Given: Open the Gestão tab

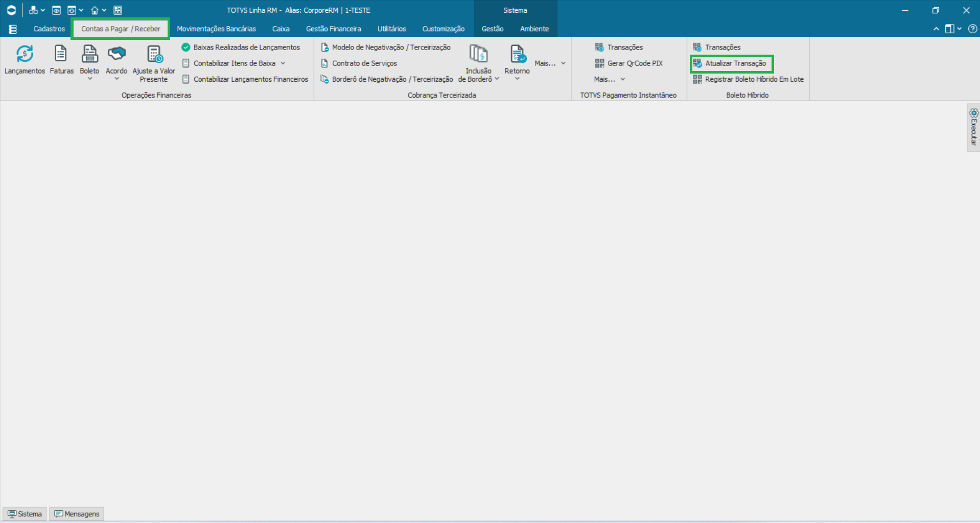Looking at the screenshot, I should (493, 29).
